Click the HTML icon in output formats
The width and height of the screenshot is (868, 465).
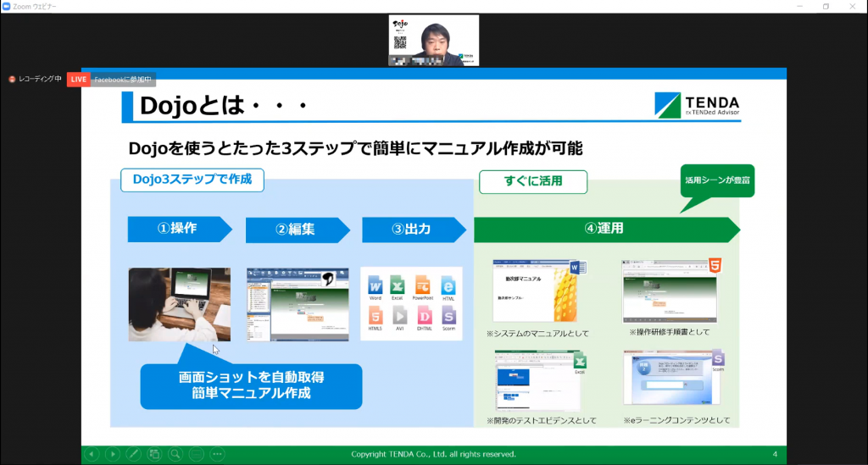coord(448,289)
